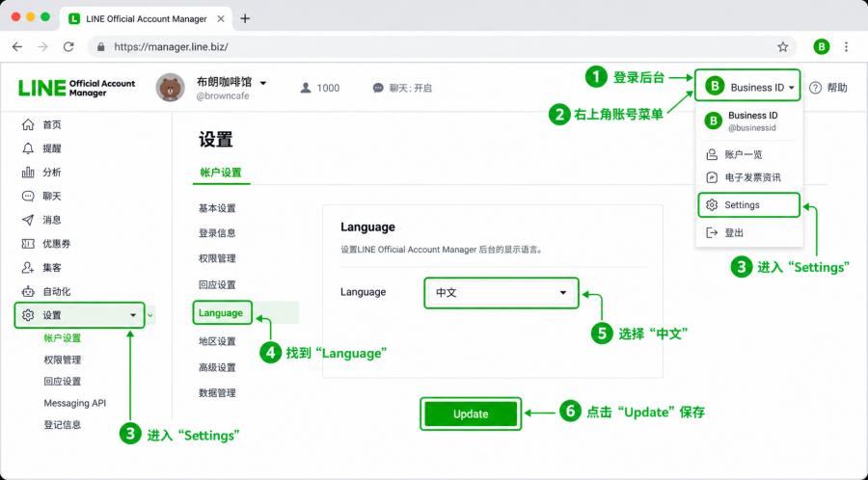The width and height of the screenshot is (868, 480).
Task: Open the bar chart 分析 icon
Action: click(28, 173)
